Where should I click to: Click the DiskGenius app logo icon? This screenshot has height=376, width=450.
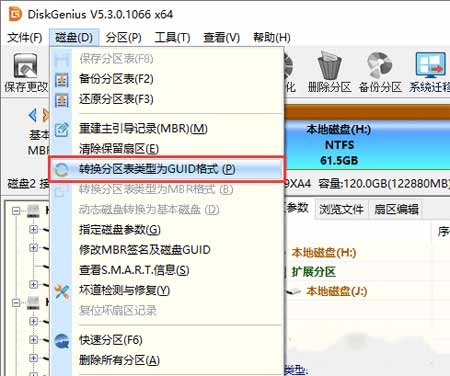click(15, 14)
